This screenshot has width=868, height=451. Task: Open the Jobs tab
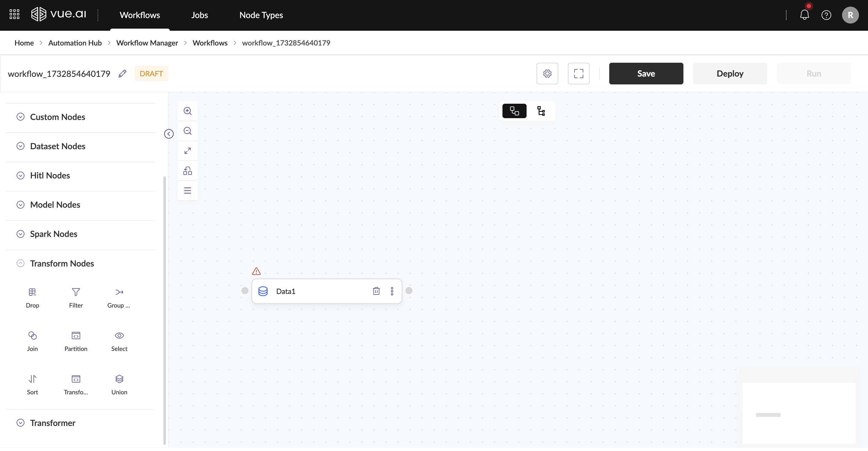tap(199, 15)
